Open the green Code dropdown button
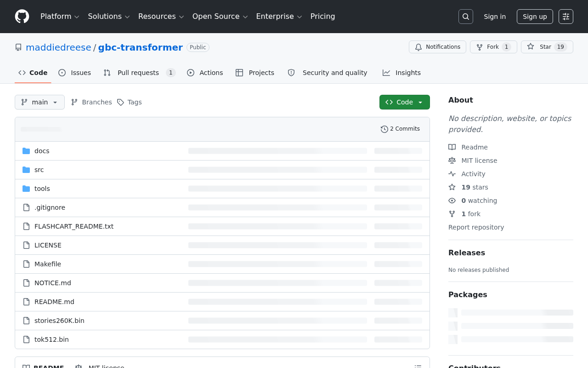The width and height of the screenshot is (588, 368). click(405, 102)
